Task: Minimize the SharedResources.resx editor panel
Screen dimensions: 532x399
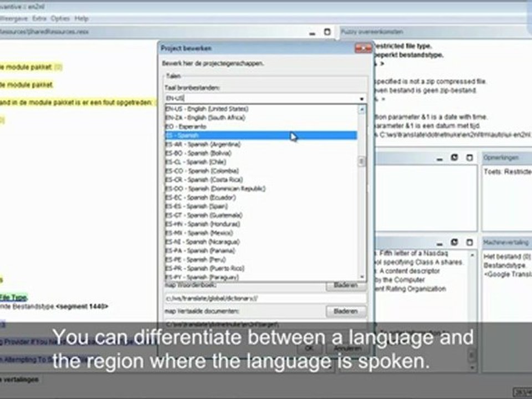Action: 313,33
